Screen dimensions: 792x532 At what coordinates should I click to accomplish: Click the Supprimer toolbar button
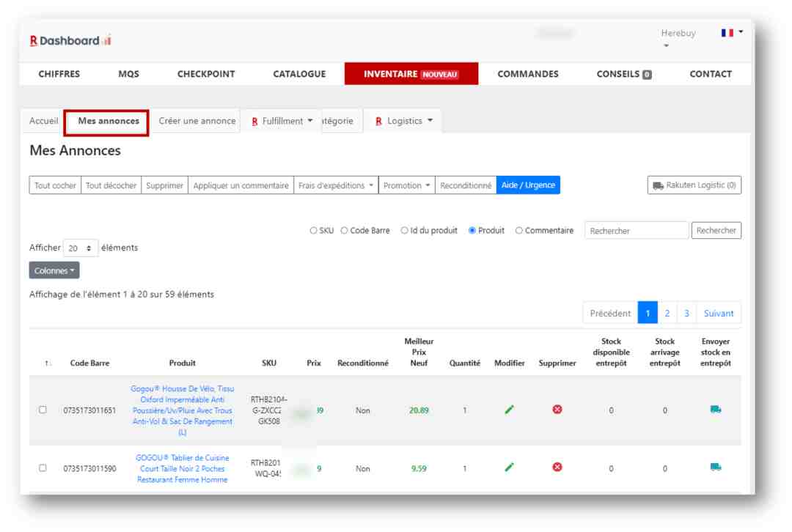click(165, 185)
